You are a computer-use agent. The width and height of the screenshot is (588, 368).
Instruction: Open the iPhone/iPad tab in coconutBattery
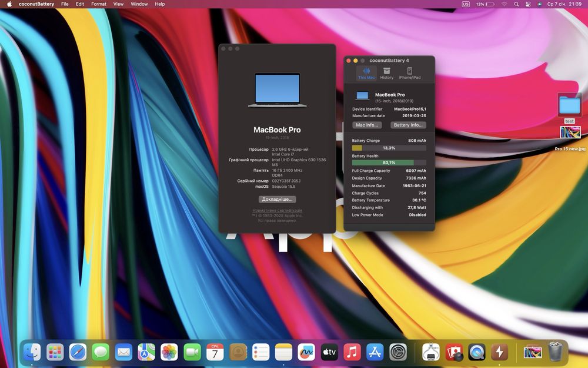coord(409,73)
